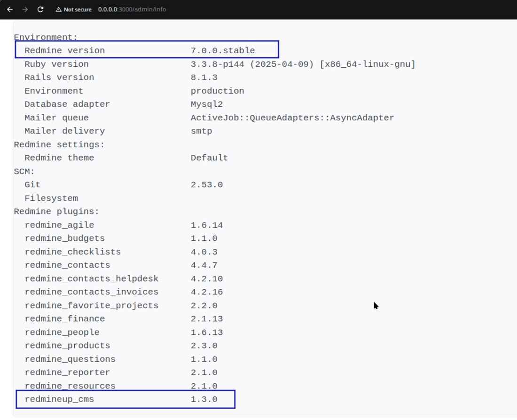The image size is (517, 420).
Task: Click the value 'smtp'
Action: (x=202, y=131)
